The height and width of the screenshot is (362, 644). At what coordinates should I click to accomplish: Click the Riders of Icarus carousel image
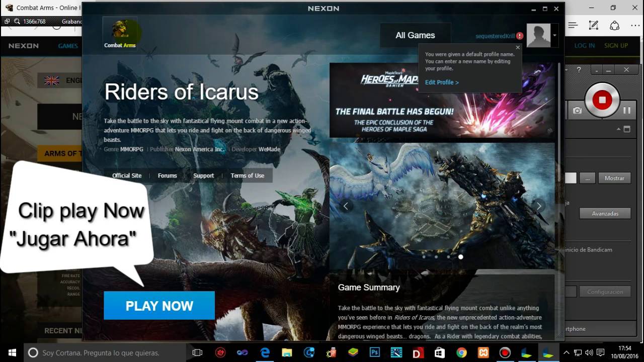[442, 206]
